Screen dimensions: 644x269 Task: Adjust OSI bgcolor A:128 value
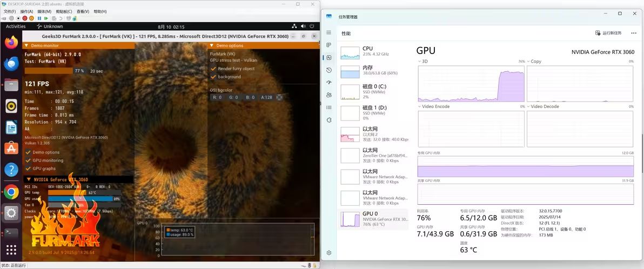267,97
